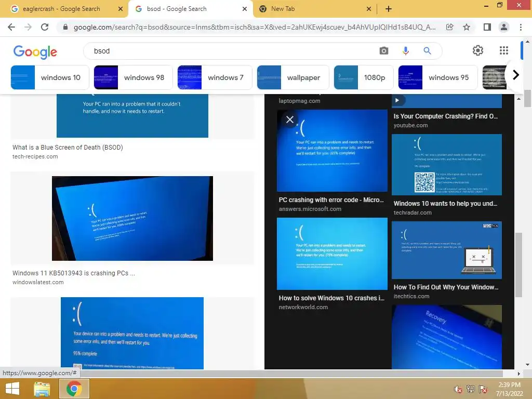Open the Windows Start button
This screenshot has height=399, width=532.
coord(12,389)
